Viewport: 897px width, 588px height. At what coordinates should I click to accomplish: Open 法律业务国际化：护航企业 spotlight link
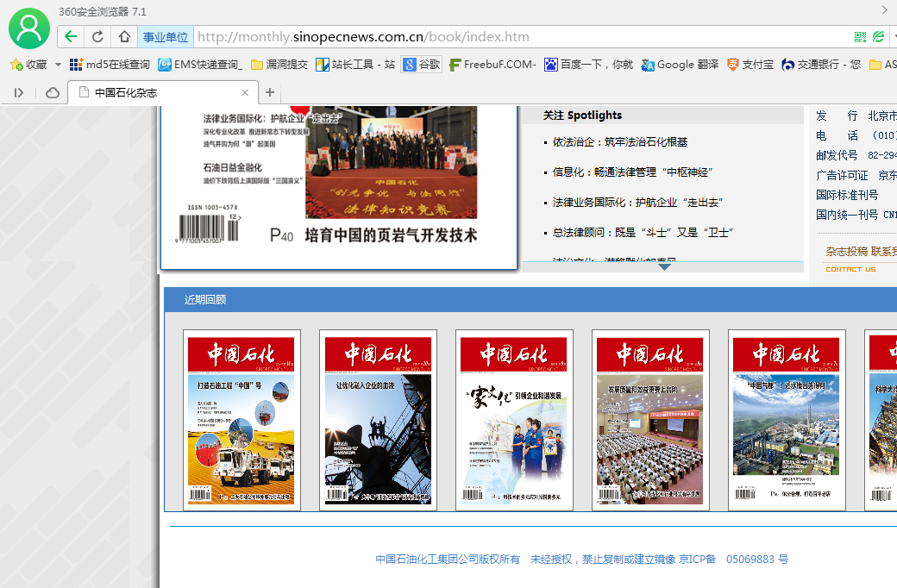638,203
